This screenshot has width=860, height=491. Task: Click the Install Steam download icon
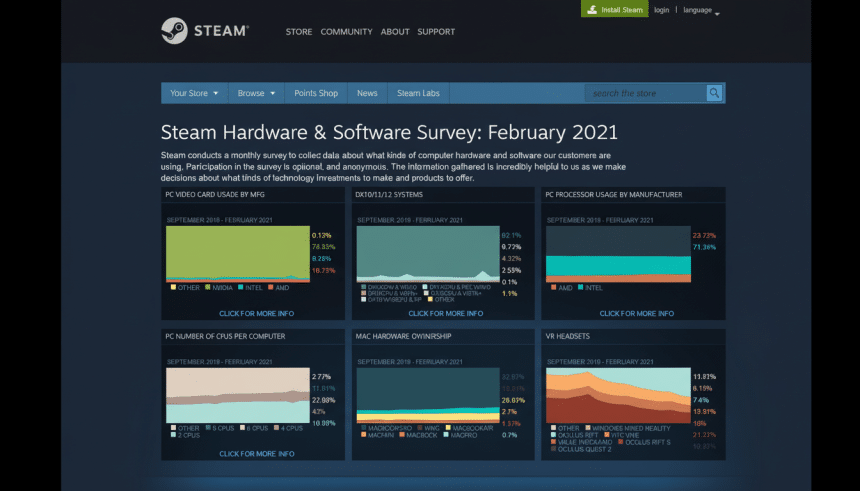592,9
